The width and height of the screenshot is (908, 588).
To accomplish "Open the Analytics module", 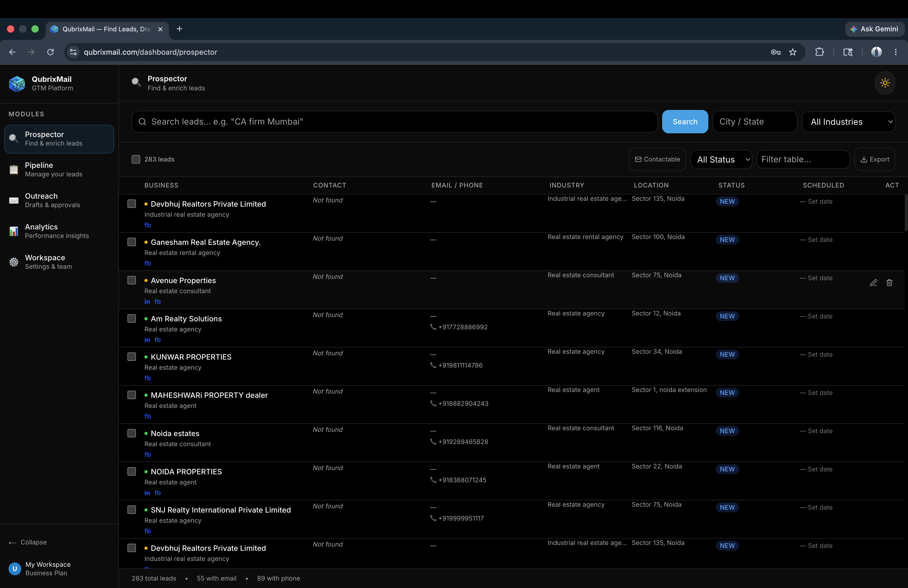I will [59, 231].
